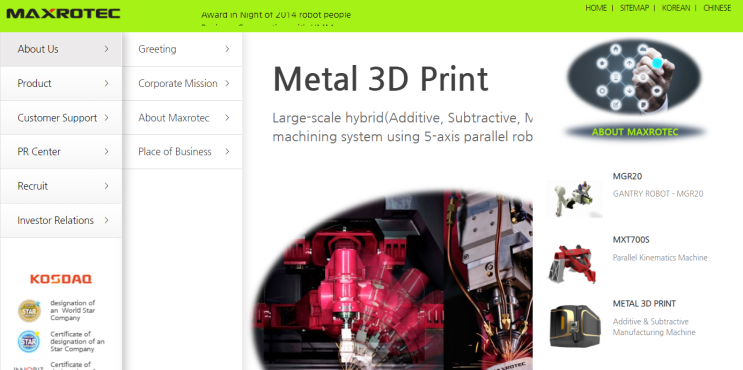The height and width of the screenshot is (370, 743).
Task: Click the chevron beside Corporate Mission
Action: [x=227, y=83]
